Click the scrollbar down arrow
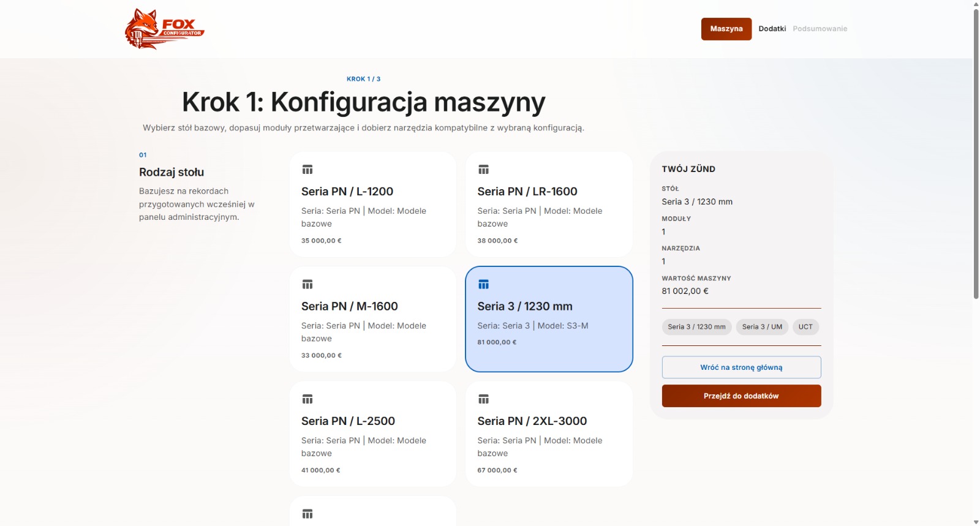 [976, 522]
